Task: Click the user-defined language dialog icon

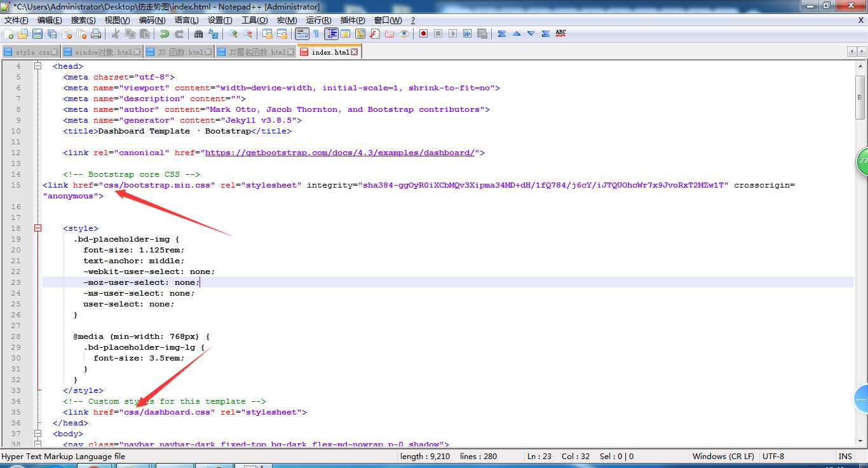Action: tap(346, 34)
